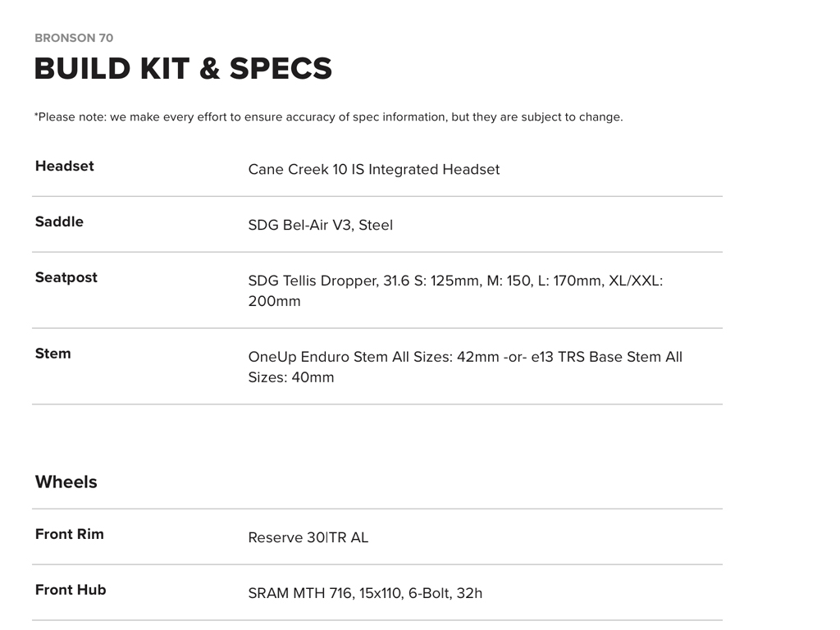This screenshot has width=840, height=630.
Task: Click the spec accuracy disclaimer note
Action: [328, 116]
